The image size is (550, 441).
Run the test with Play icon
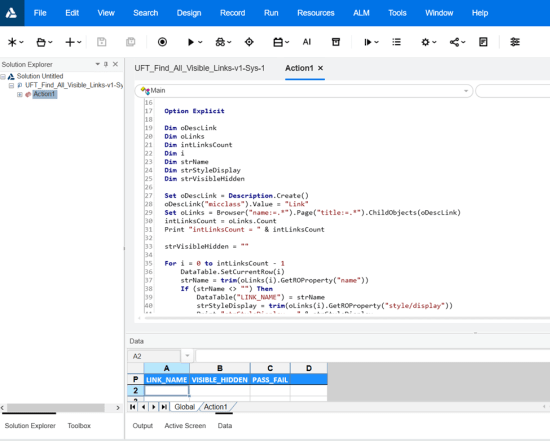click(191, 42)
